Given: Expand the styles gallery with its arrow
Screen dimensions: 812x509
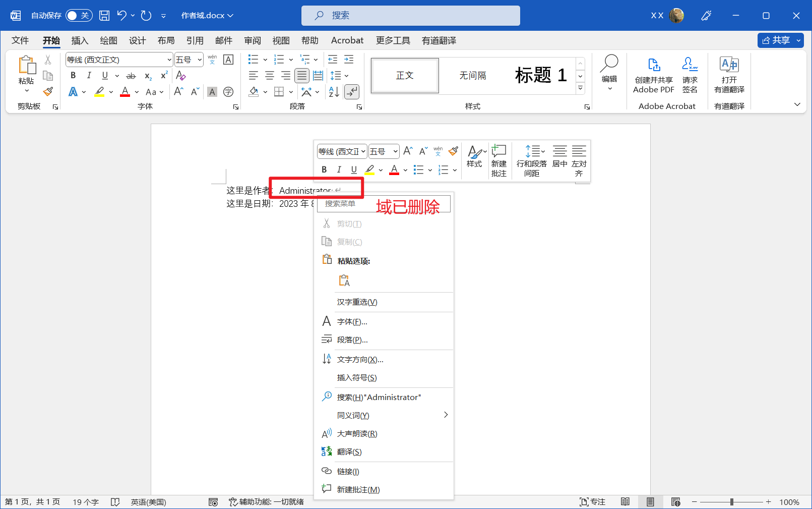Looking at the screenshot, I should point(580,87).
